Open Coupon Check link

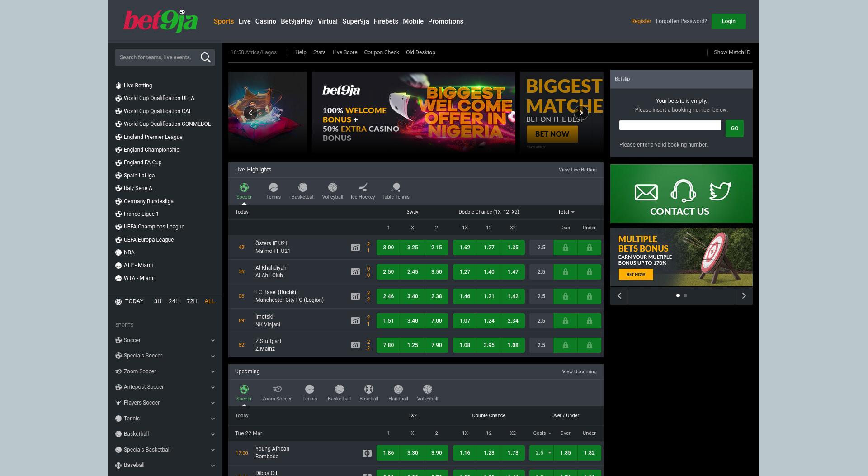382,52
